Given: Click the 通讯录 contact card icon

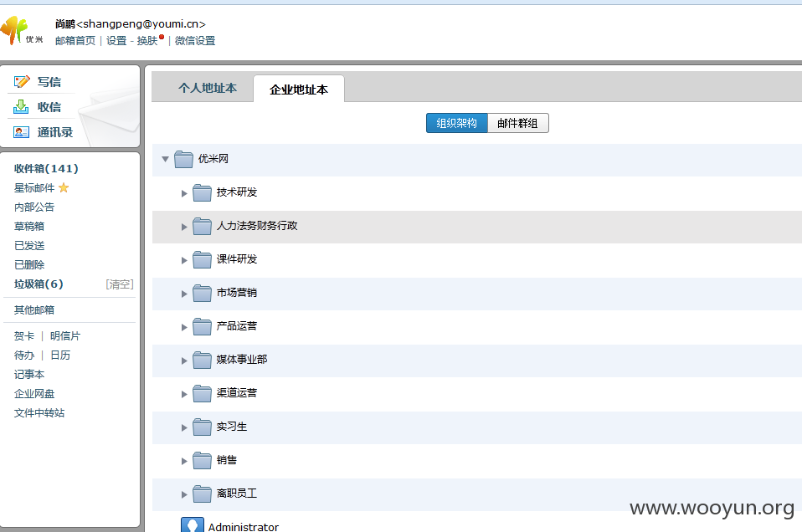Looking at the screenshot, I should pyautogui.click(x=22, y=132).
